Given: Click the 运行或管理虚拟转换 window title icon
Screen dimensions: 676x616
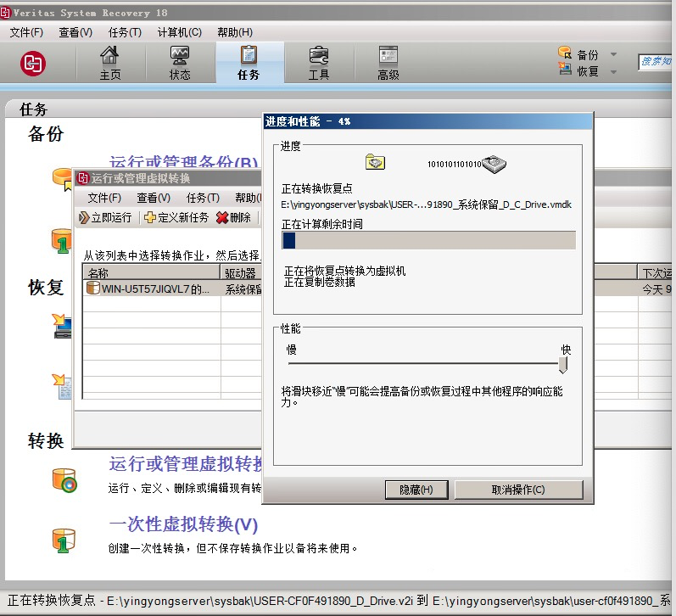Looking at the screenshot, I should point(82,177).
